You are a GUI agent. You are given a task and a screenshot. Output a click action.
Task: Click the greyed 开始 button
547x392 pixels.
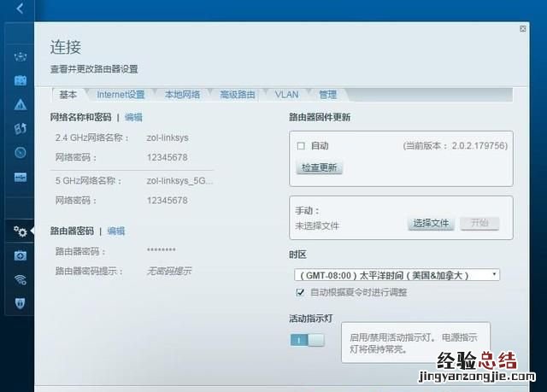coord(479,223)
